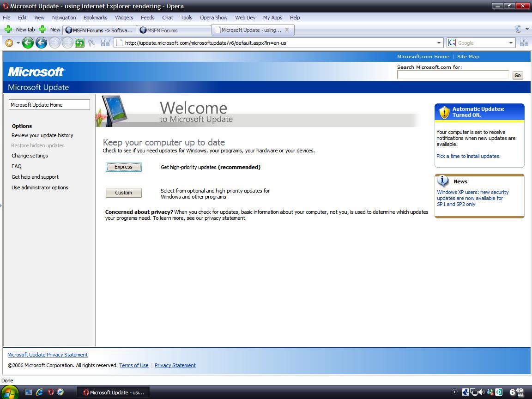Show hidden tray icons arrow

coord(454,392)
